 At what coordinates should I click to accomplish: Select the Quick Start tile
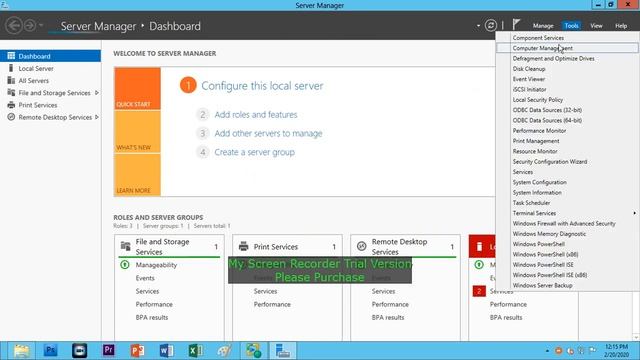click(x=137, y=89)
